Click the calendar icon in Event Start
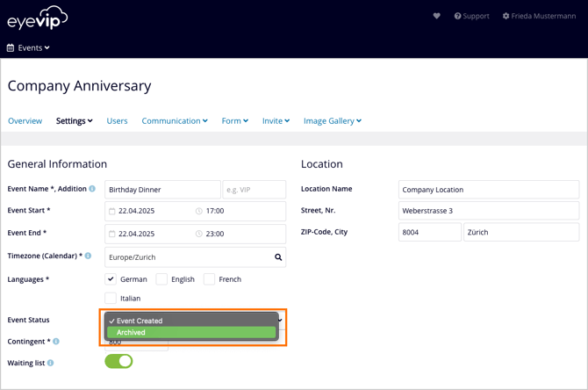588x390 pixels. coord(112,212)
